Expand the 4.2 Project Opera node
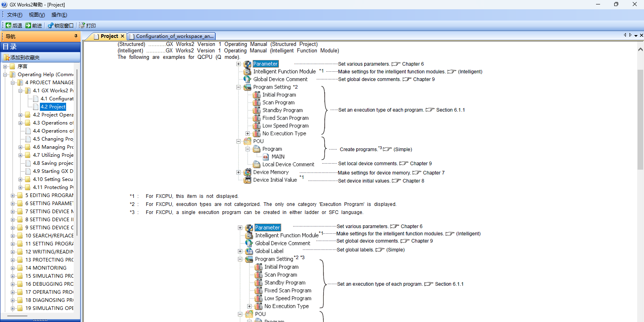Image resolution: width=644 pixels, height=322 pixels. 21,115
